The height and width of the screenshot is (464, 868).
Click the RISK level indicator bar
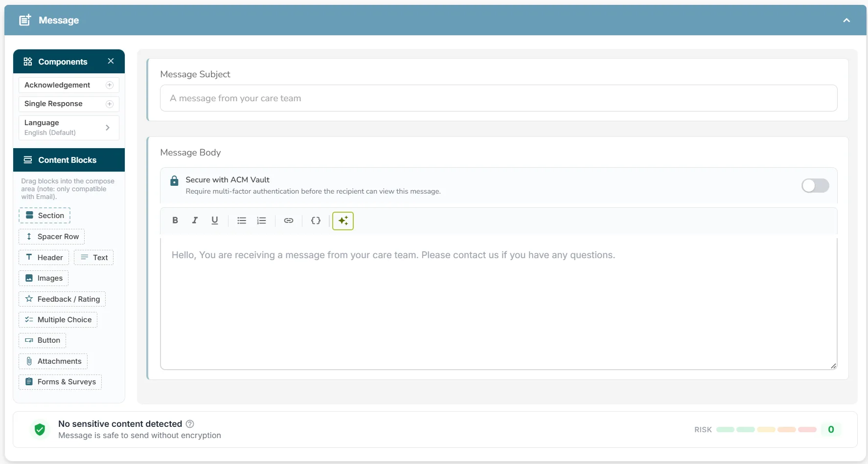766,430
